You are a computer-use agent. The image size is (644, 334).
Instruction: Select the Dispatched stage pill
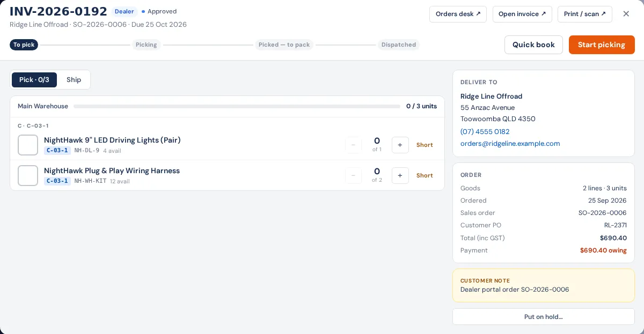tap(399, 44)
